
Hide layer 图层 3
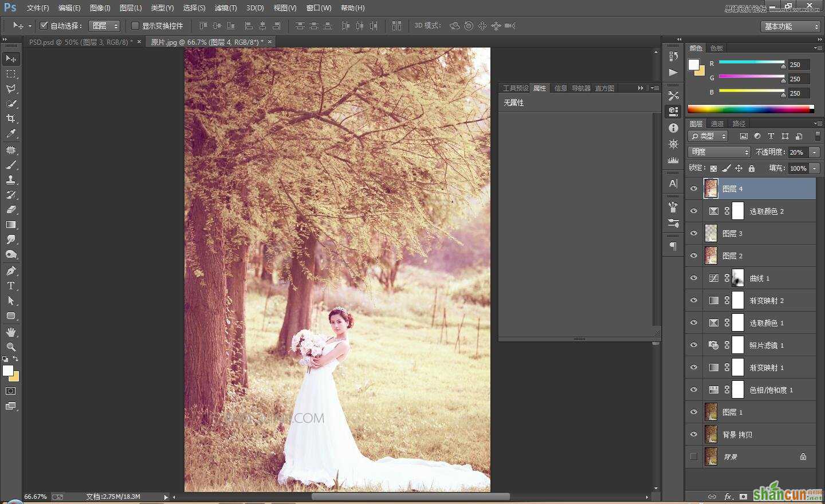694,233
